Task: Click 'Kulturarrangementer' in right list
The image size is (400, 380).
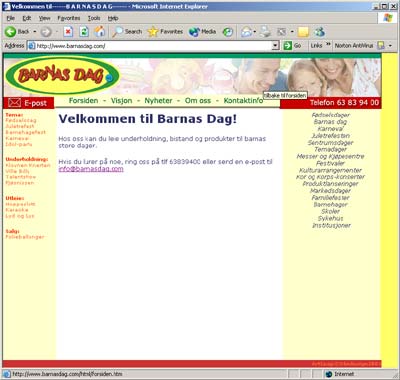Action: click(330, 170)
